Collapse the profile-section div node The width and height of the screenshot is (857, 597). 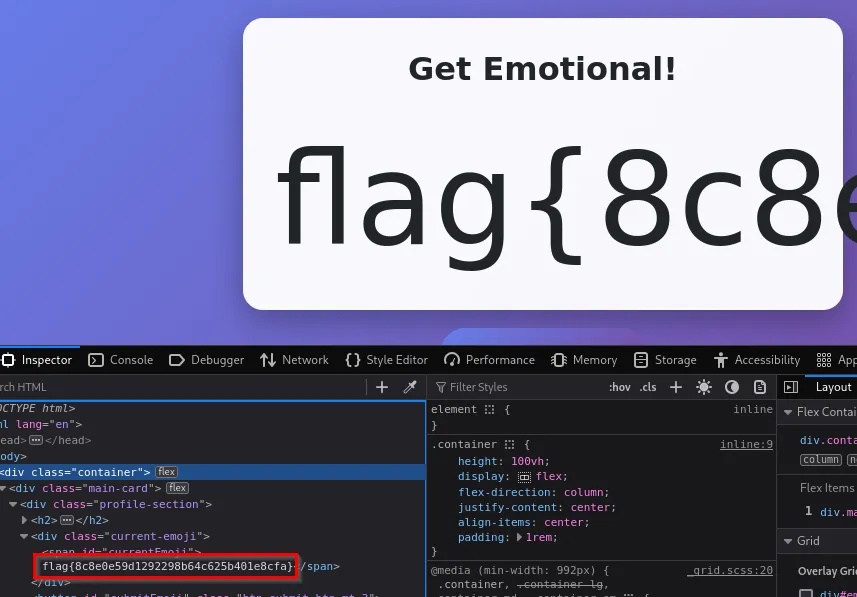click(13, 504)
